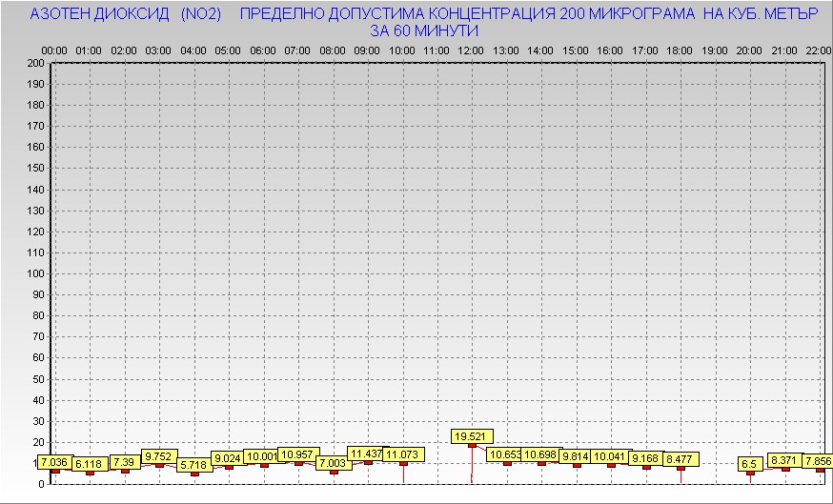This screenshot has height=504, width=833.
Task: Click the 10.957 value label
Action: pos(298,454)
